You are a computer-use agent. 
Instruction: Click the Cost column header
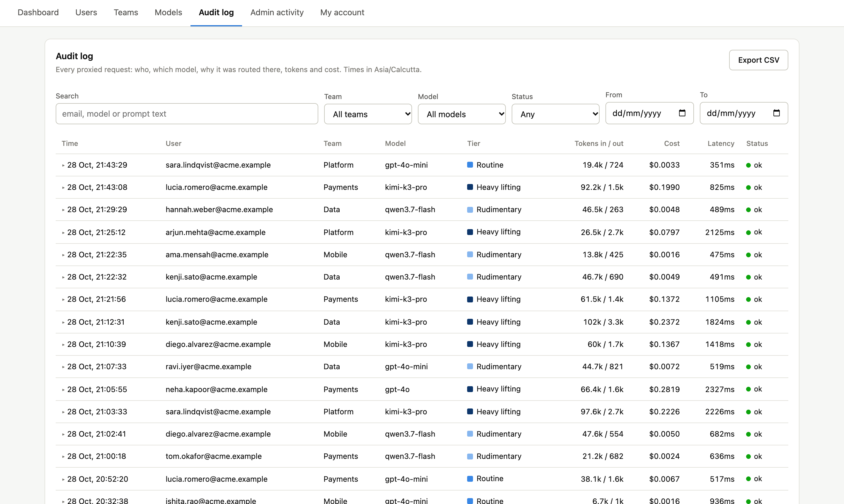click(672, 143)
